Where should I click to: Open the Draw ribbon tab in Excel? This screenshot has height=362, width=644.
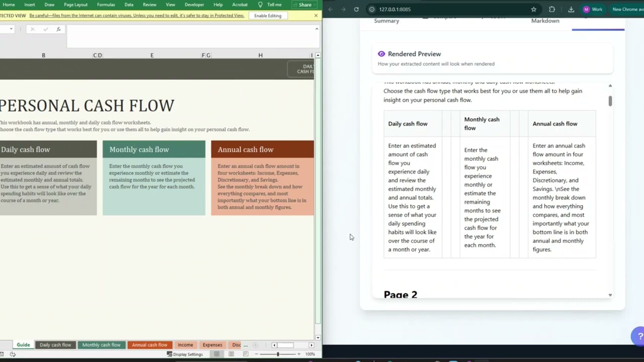(x=49, y=5)
